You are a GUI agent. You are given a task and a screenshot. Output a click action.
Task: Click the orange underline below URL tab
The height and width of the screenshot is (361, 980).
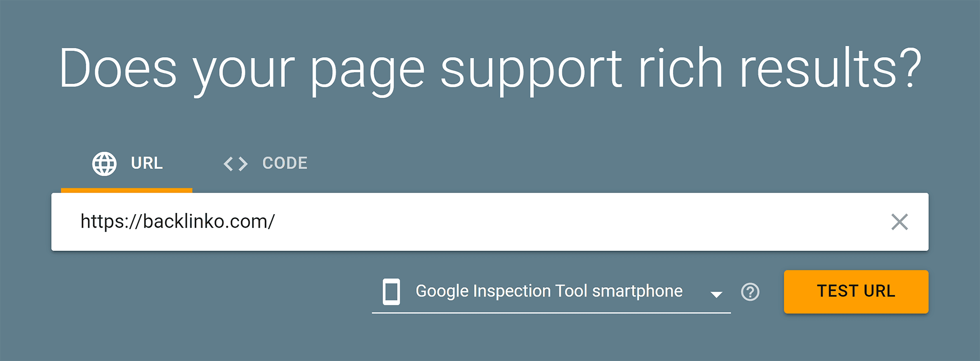[127, 190]
